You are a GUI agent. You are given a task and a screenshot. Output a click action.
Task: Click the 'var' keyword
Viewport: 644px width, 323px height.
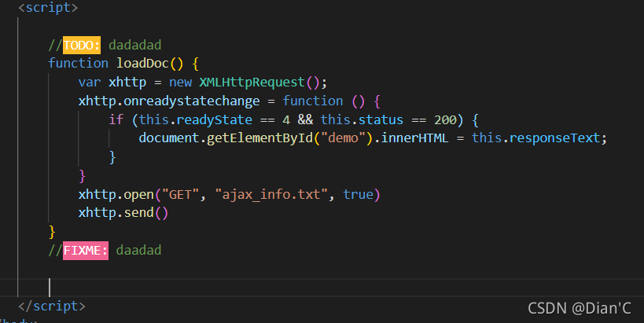coord(90,82)
